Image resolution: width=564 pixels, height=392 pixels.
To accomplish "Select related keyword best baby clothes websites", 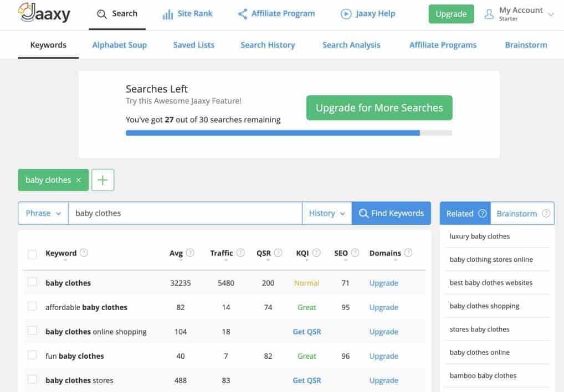I will [491, 283].
